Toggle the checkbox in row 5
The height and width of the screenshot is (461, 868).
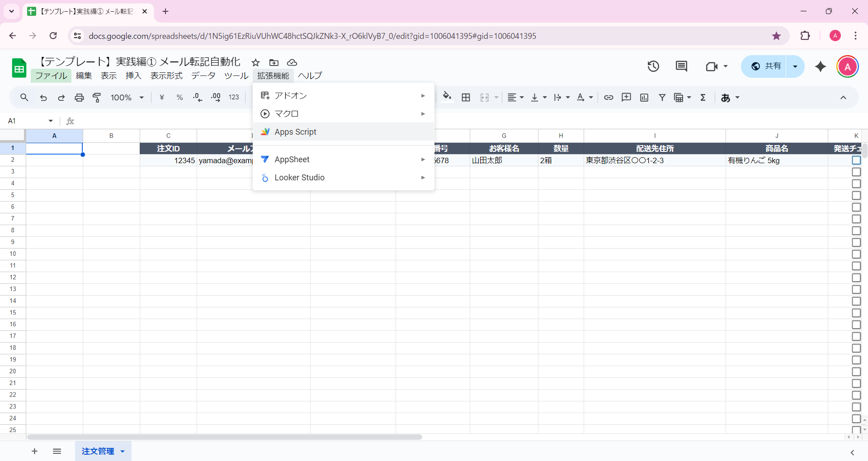coord(856,195)
